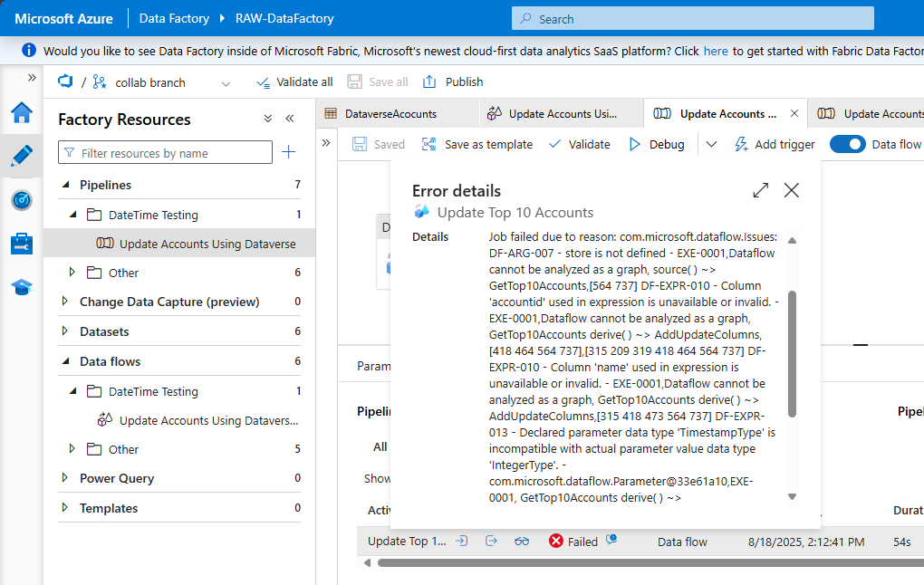Click the Failed error message icon
This screenshot has width=924, height=585.
611,539
